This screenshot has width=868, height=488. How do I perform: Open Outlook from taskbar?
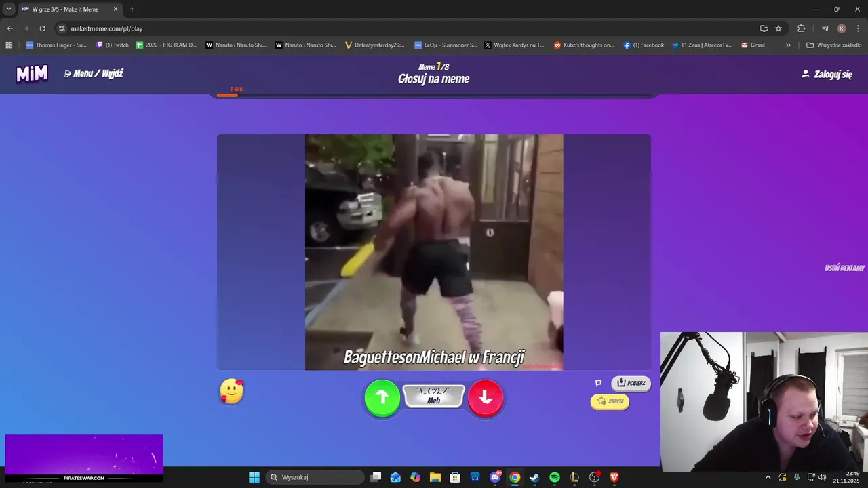click(395, 477)
